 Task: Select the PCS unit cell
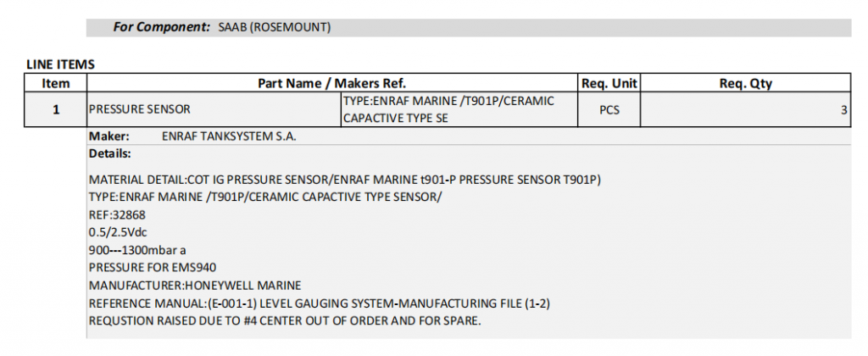tap(609, 109)
